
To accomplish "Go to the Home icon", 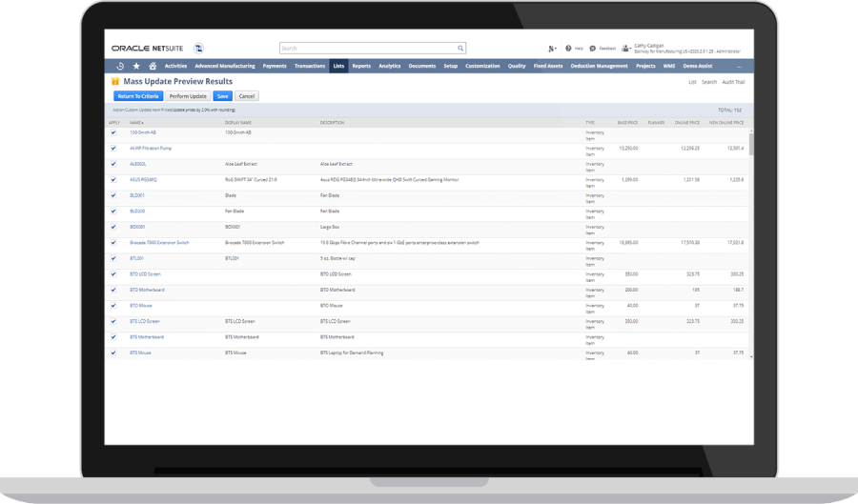I will click(x=153, y=66).
